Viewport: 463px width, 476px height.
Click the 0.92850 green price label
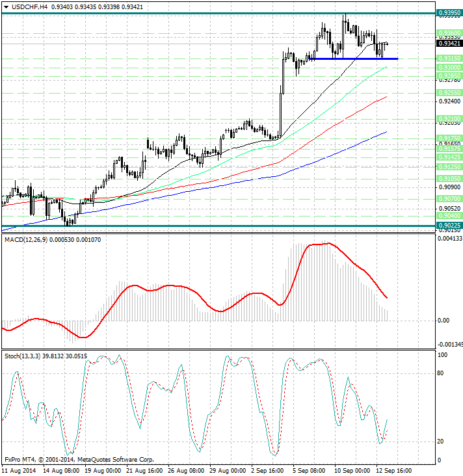449,75
